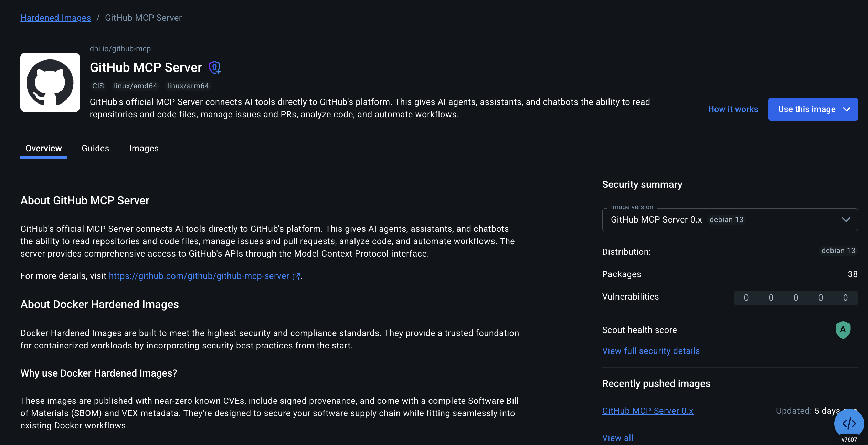Click the Vulnerabilities count bar
This screenshot has height=445, width=868.
pos(796,298)
